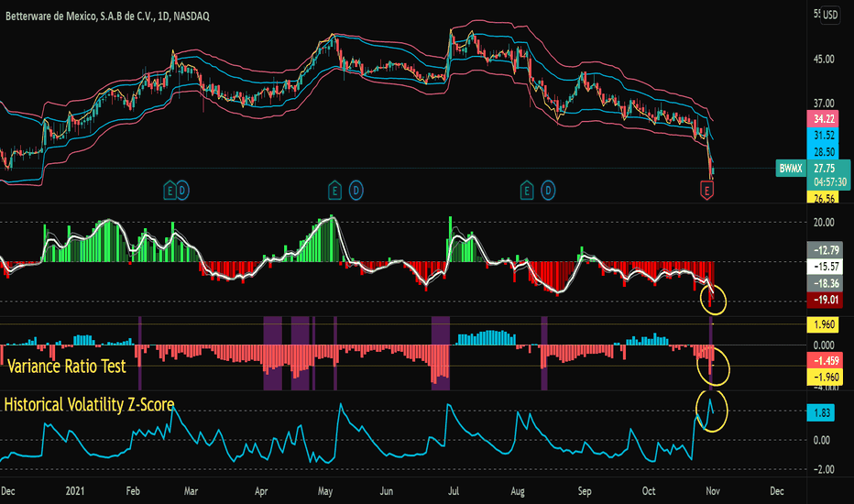Click the 04:57:30 countdown timer label
Screen dimensions: 854x504
[828, 182]
